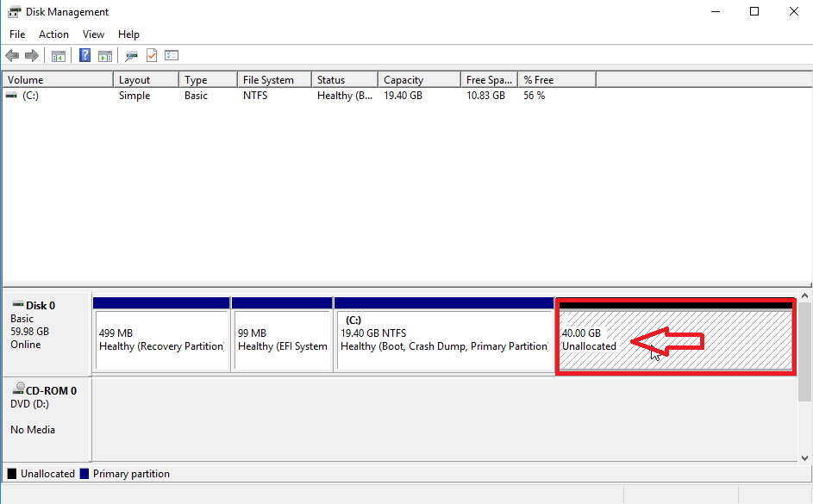Minimize the Disk Management window
Viewport: 813px width, 504px height.
point(716,11)
